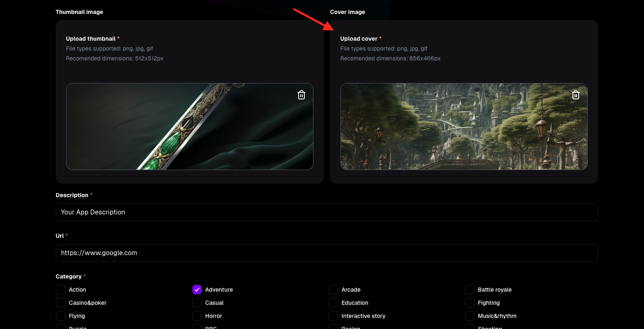
Task: Select the Battle royale checkbox
Action: click(470, 290)
